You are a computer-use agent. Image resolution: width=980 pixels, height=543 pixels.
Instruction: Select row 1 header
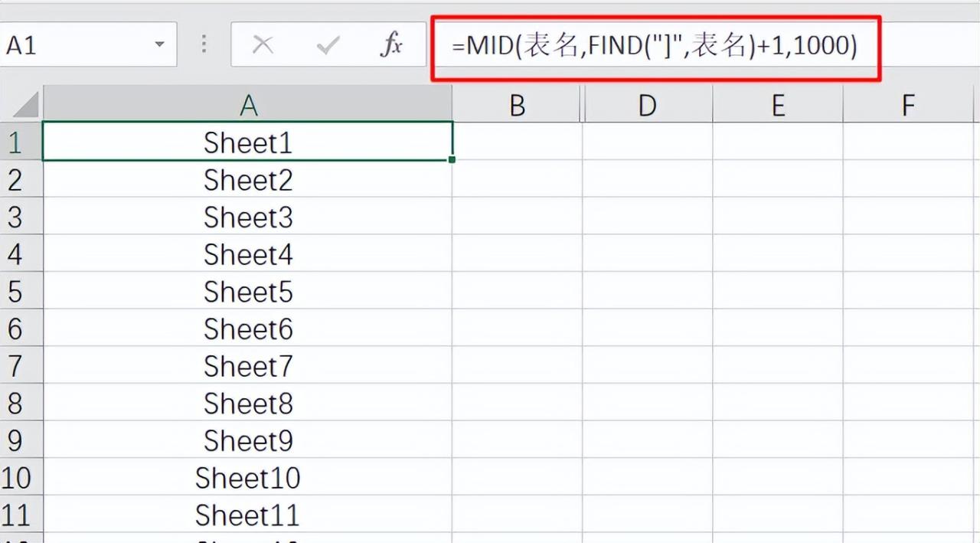[x=21, y=142]
